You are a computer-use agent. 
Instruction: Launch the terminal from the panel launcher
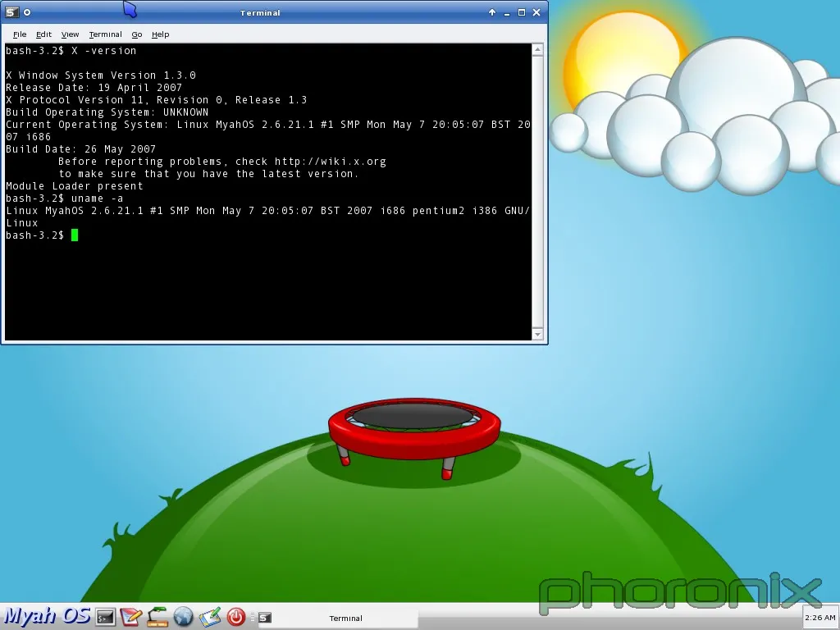pyautogui.click(x=105, y=617)
